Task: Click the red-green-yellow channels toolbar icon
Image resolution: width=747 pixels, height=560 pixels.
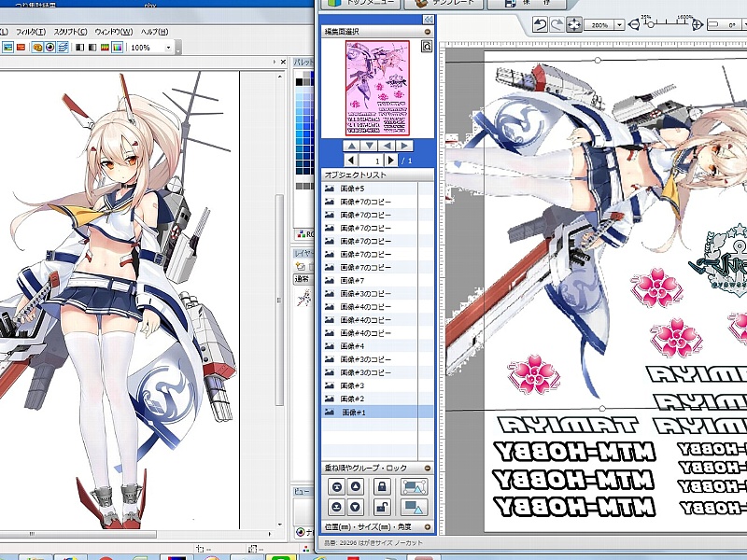Action: tap(105, 48)
